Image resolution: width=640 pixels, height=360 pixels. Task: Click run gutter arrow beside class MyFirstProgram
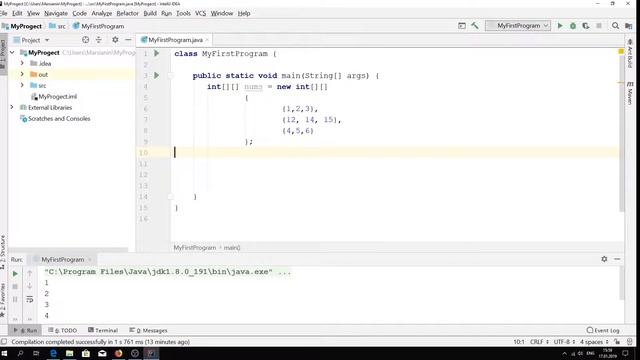[x=156, y=53]
